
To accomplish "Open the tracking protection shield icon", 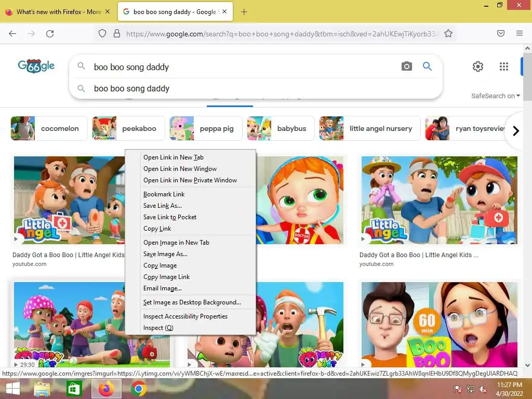I will (102, 33).
